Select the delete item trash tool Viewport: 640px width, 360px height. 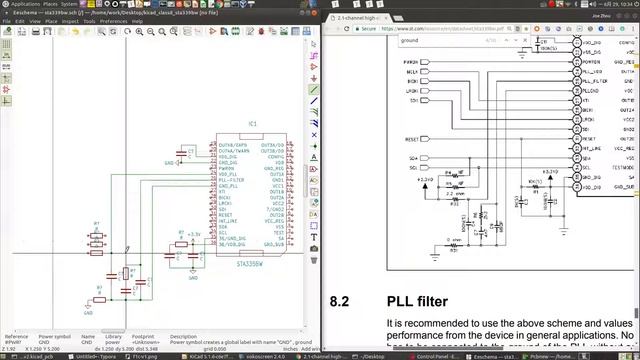pos(313,260)
